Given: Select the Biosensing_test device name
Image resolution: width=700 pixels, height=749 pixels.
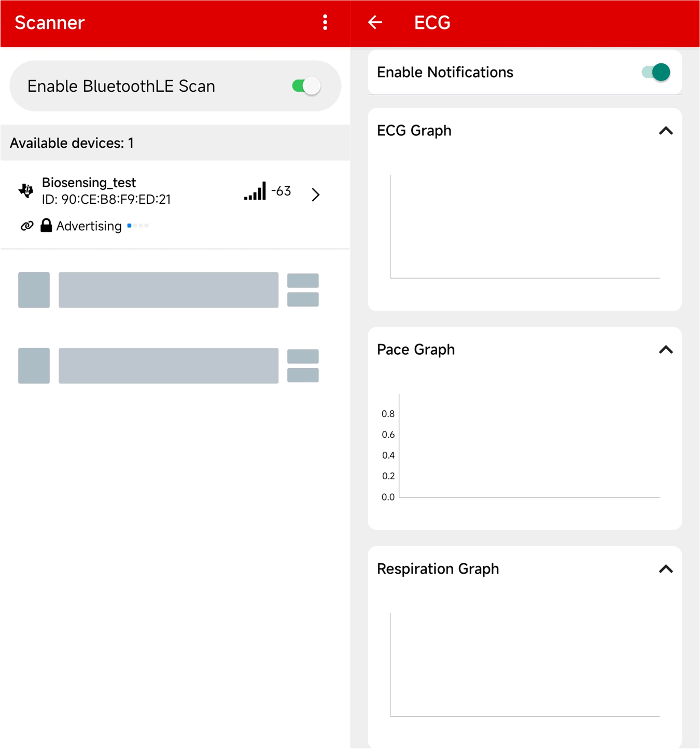Looking at the screenshot, I should tap(89, 183).
